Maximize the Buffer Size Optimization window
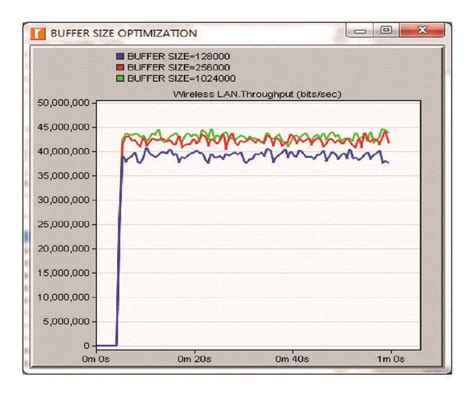474x397 pixels. click(x=386, y=30)
